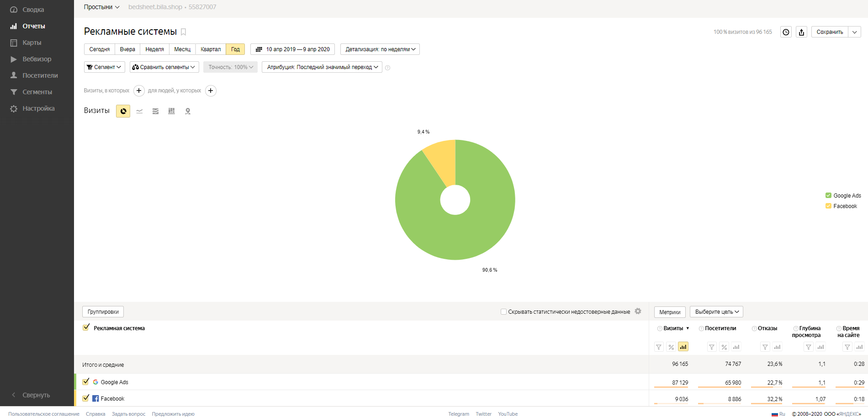
Task: Open Детализация: по неделям dropdown
Action: point(380,49)
